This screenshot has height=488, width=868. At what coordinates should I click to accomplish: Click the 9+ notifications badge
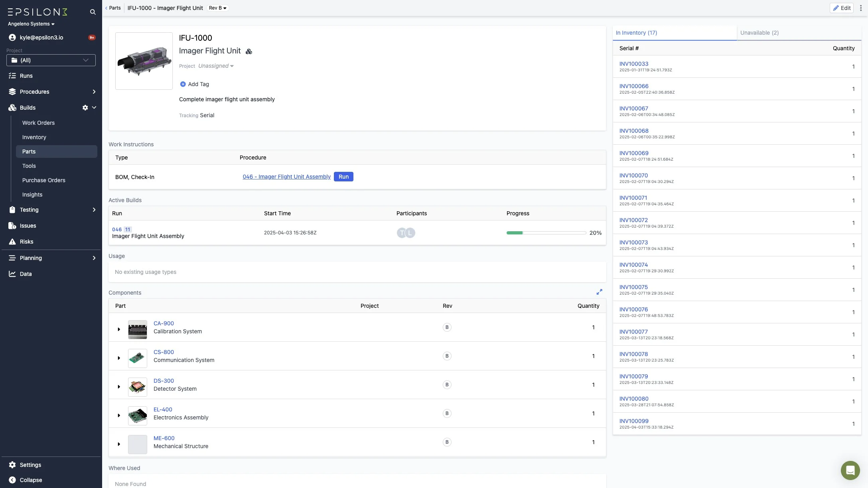[92, 37]
